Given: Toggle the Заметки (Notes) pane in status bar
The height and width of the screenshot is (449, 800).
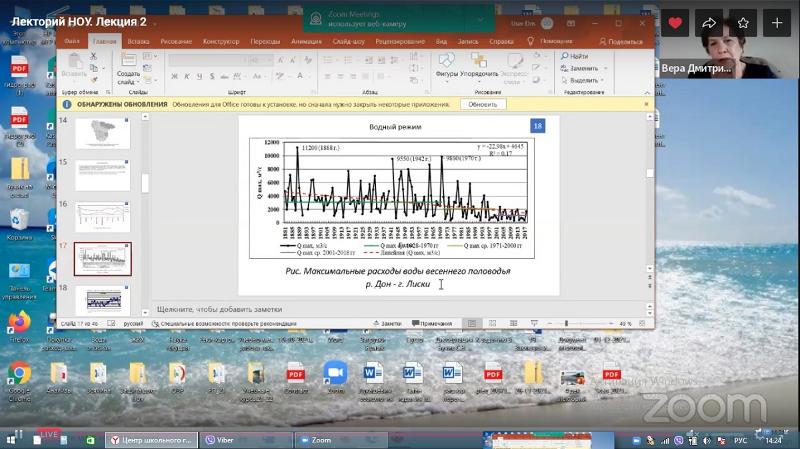Looking at the screenshot, I should (x=387, y=324).
